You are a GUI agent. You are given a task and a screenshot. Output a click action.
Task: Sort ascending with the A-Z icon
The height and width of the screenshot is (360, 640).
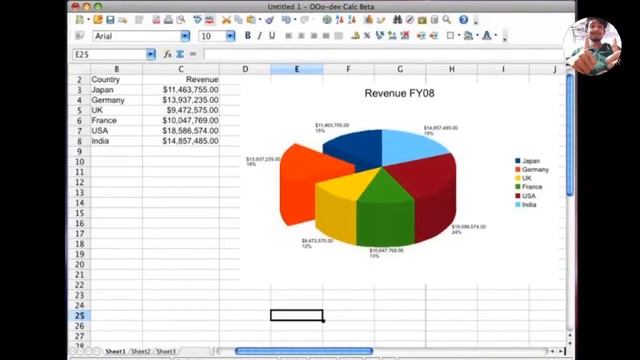coord(339,20)
